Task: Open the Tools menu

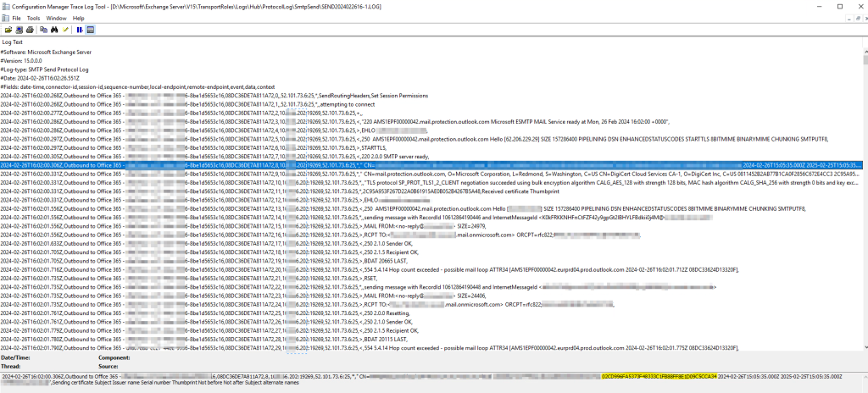Action: tap(33, 18)
